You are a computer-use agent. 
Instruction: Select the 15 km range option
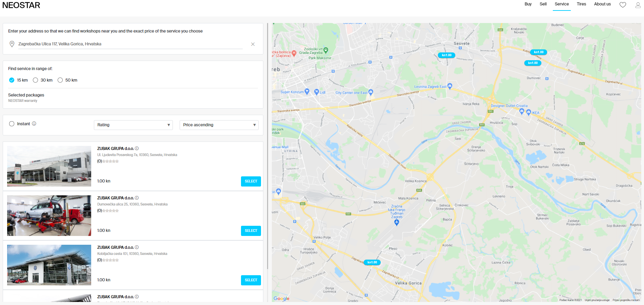[12, 80]
